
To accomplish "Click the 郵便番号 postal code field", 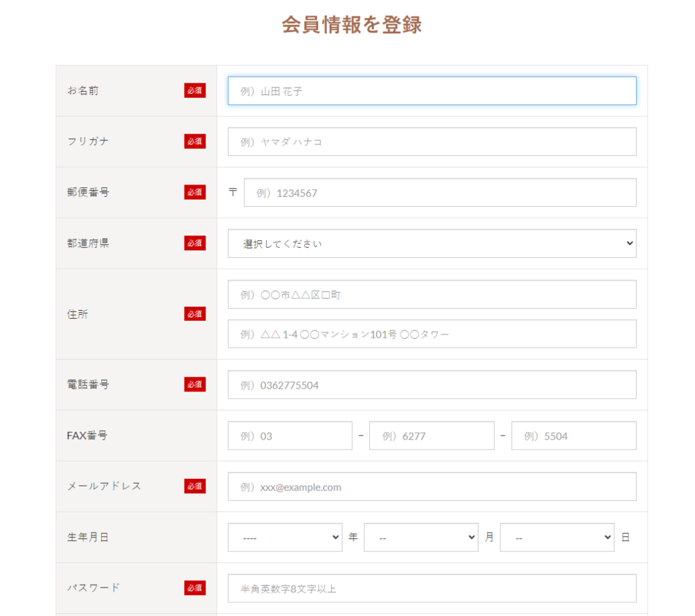I will click(440, 193).
